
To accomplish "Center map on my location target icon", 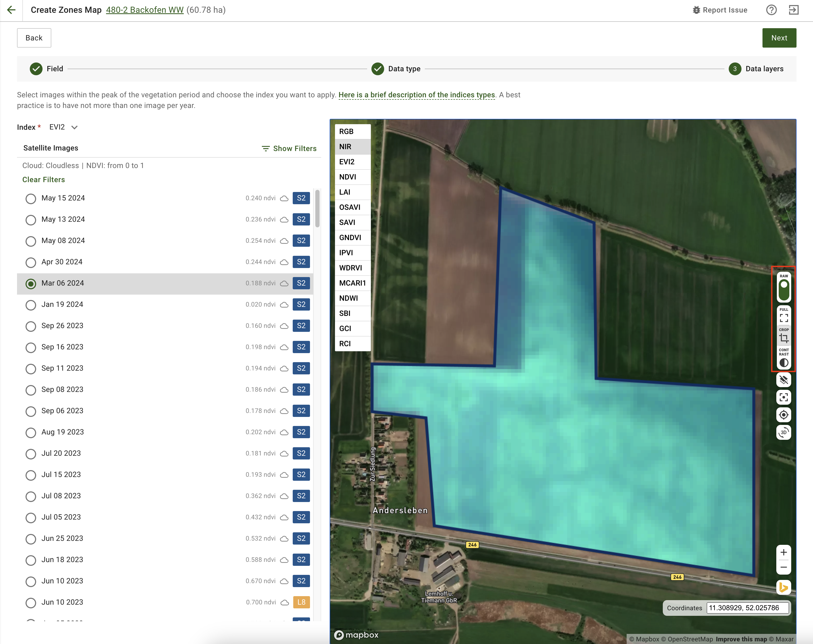I will (x=783, y=415).
